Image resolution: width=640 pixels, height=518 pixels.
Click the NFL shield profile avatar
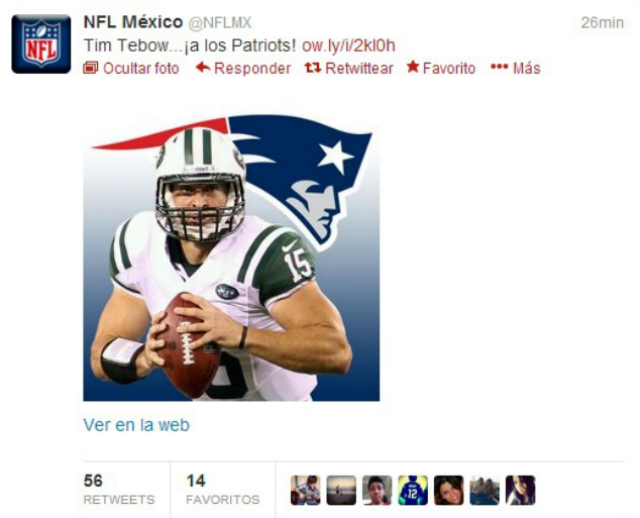coord(41,44)
